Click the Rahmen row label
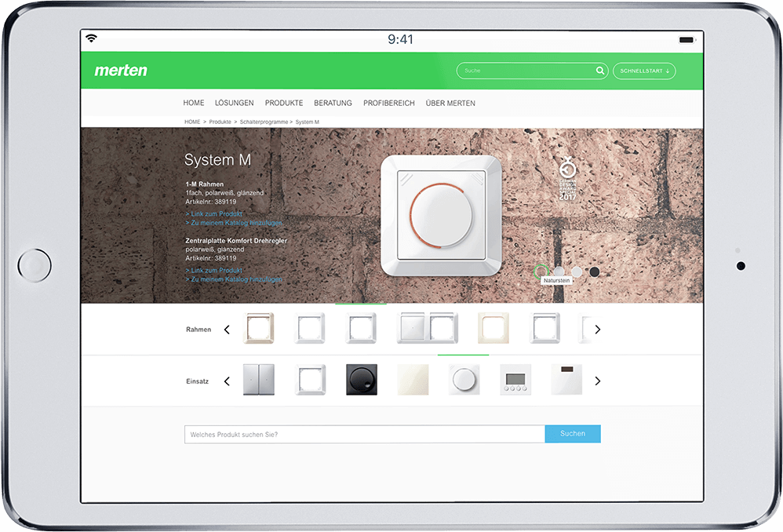 coord(198,330)
